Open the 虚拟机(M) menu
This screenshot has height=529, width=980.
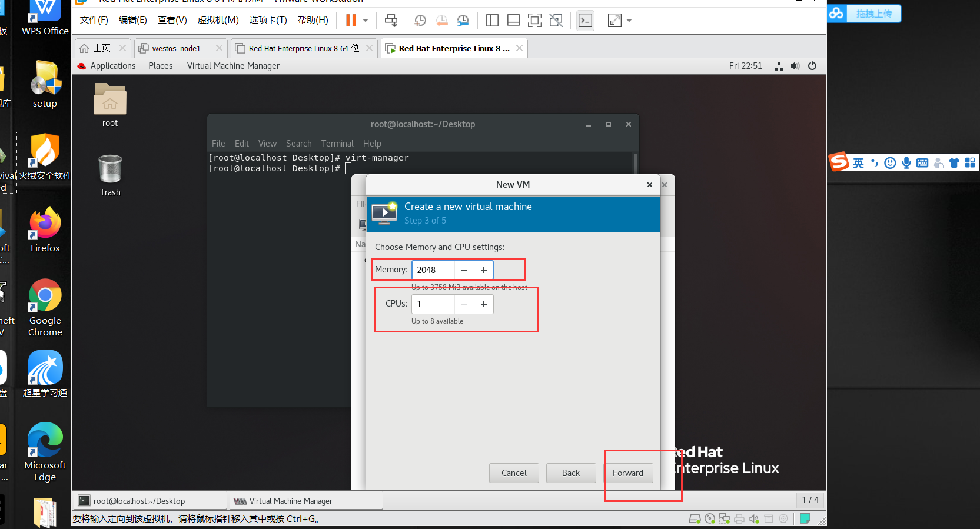point(218,20)
